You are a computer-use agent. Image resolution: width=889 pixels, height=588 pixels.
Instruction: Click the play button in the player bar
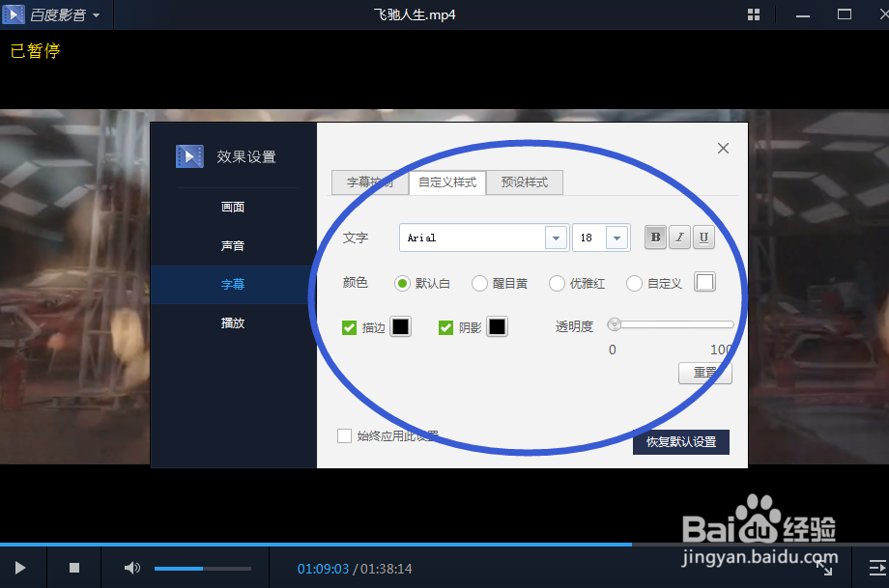point(20,568)
